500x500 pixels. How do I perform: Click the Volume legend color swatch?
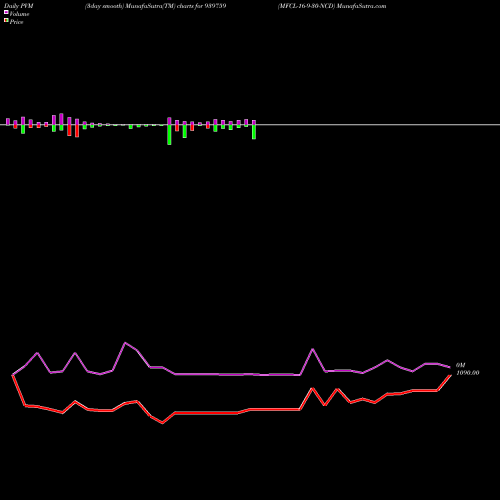click(x=6, y=12)
